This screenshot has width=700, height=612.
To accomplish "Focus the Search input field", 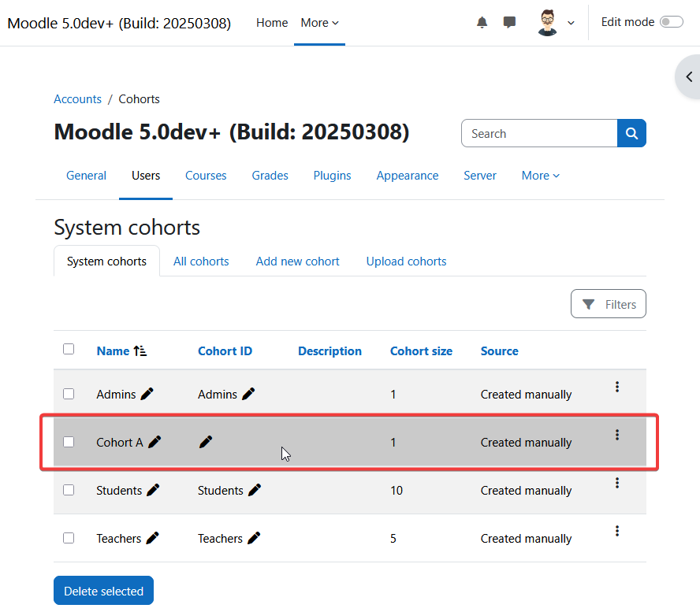I will click(539, 133).
